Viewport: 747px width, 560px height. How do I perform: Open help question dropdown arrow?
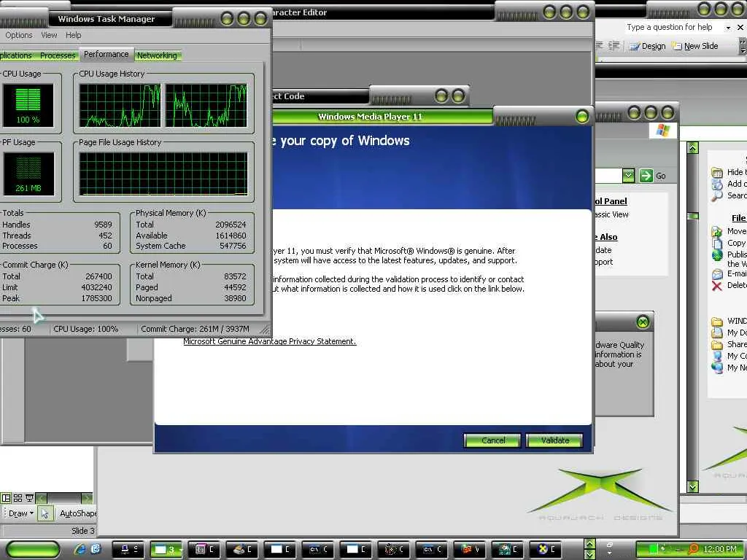click(728, 28)
